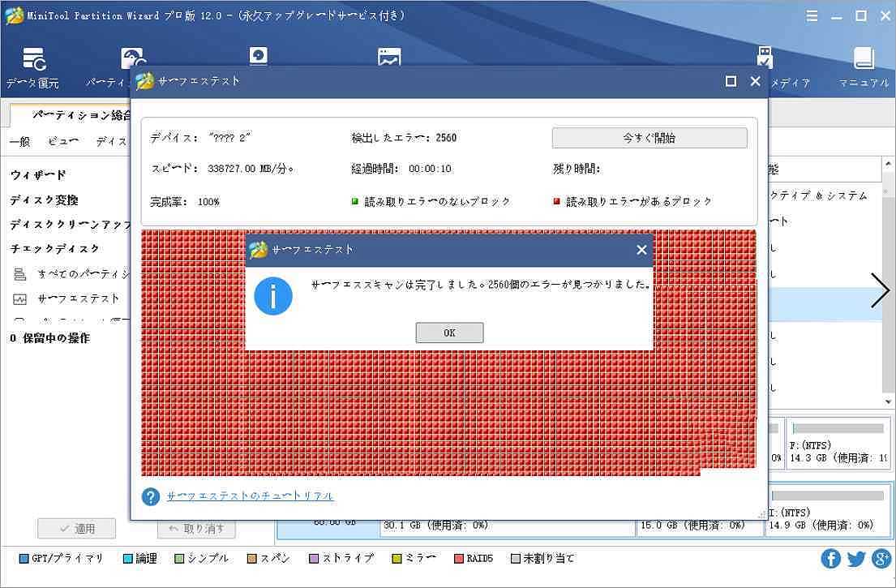This screenshot has height=588, width=896.
Task: Click the 完成率 100% value
Action: (208, 202)
